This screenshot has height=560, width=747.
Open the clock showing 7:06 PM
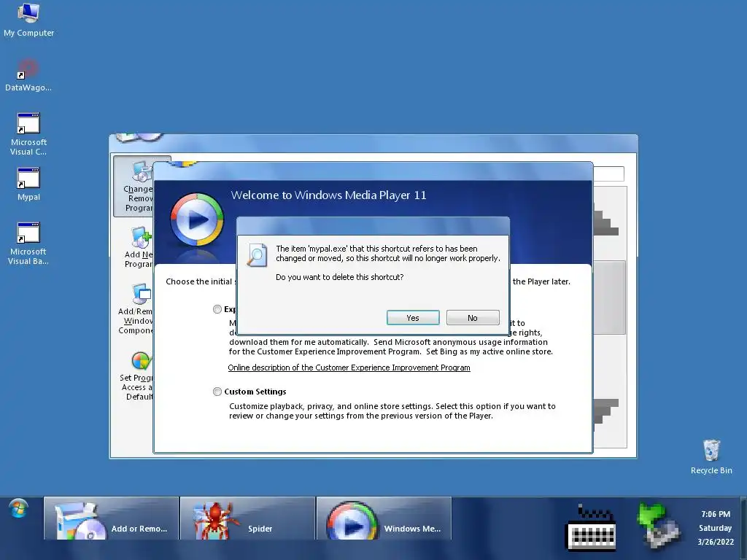click(x=716, y=528)
